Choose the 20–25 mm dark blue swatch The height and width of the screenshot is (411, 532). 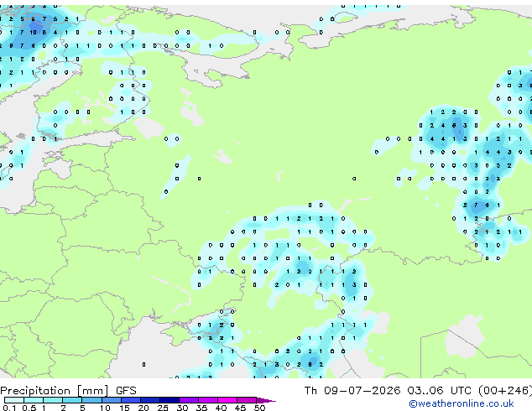click(149, 400)
